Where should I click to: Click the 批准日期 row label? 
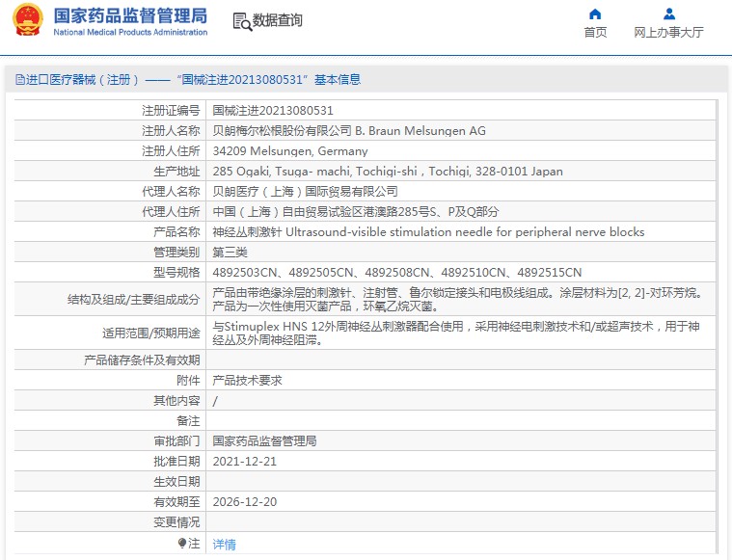[x=176, y=462]
